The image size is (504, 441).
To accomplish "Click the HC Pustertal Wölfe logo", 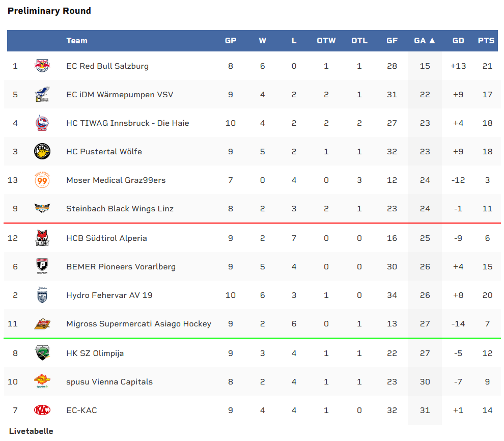I will pos(42,151).
